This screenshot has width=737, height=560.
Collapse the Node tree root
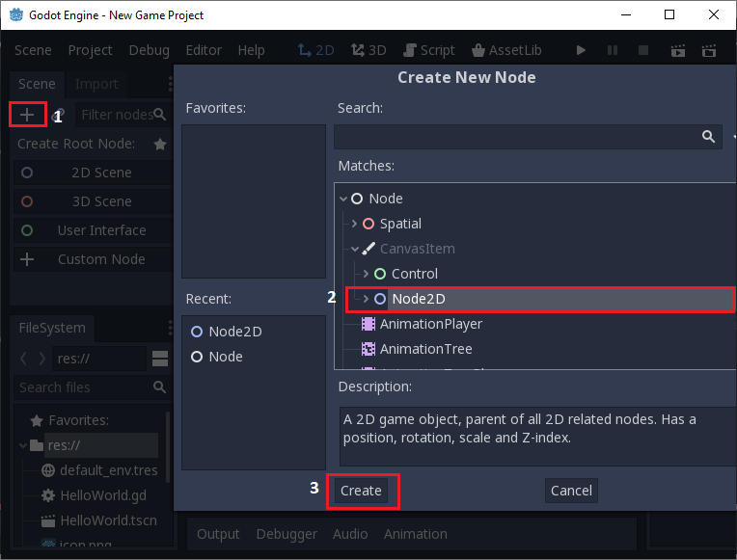[x=343, y=199]
